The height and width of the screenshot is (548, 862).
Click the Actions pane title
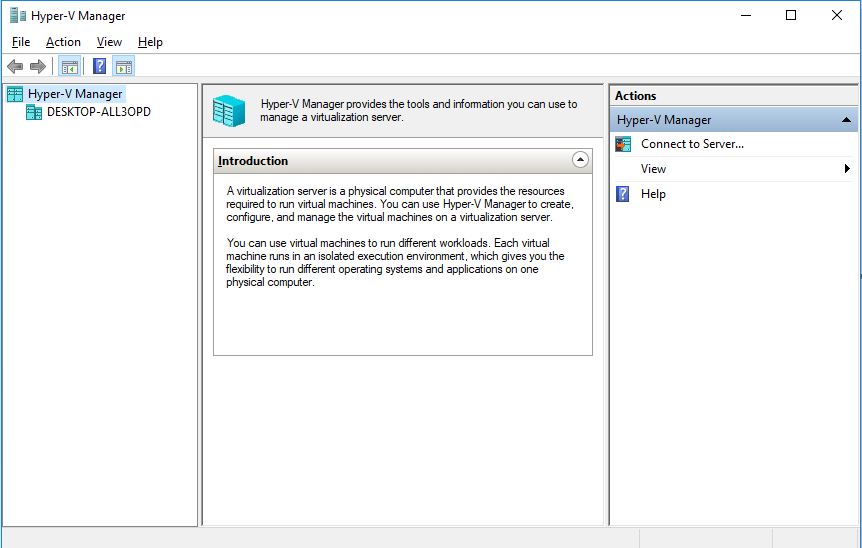click(x=636, y=96)
